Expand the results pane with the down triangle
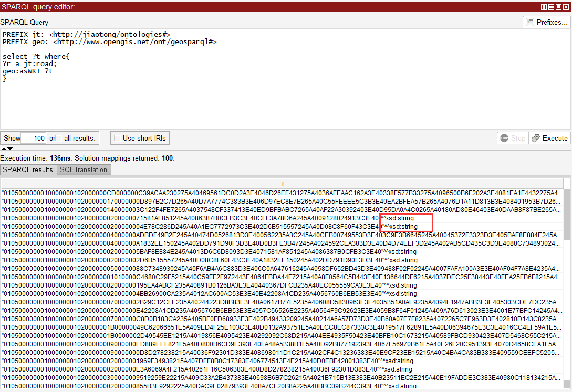 [x=9, y=148]
